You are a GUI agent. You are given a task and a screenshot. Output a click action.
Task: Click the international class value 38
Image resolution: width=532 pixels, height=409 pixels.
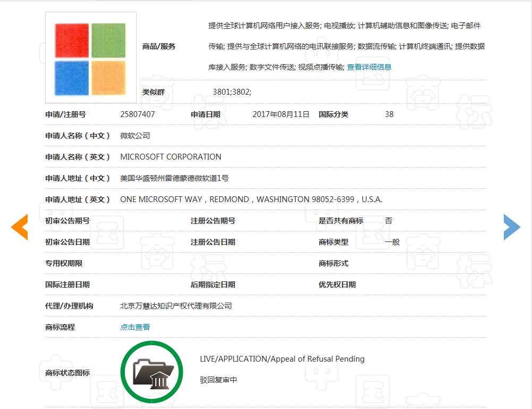coord(389,114)
